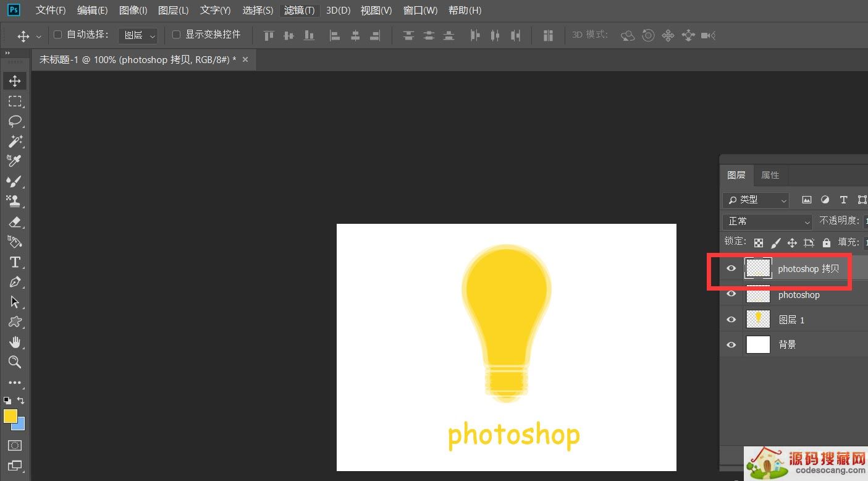Filter layers by pixel layer icon
The image size is (868, 481).
tap(807, 200)
